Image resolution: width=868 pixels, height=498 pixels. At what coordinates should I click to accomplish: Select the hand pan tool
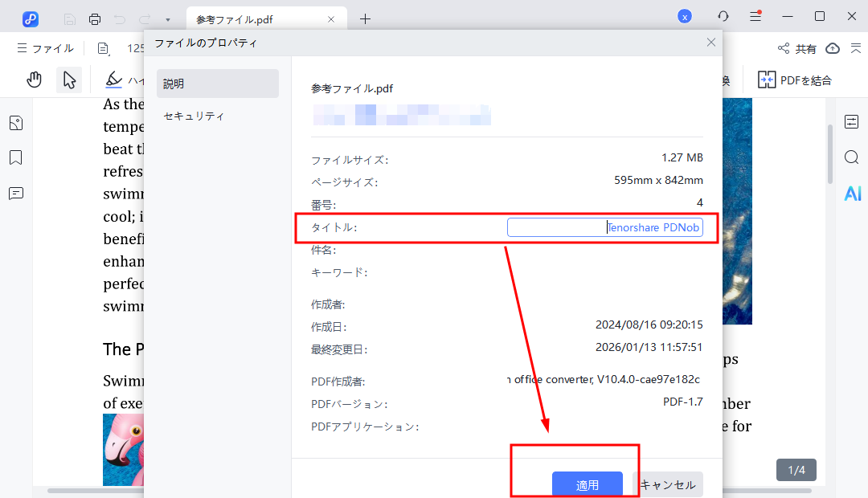tap(34, 80)
